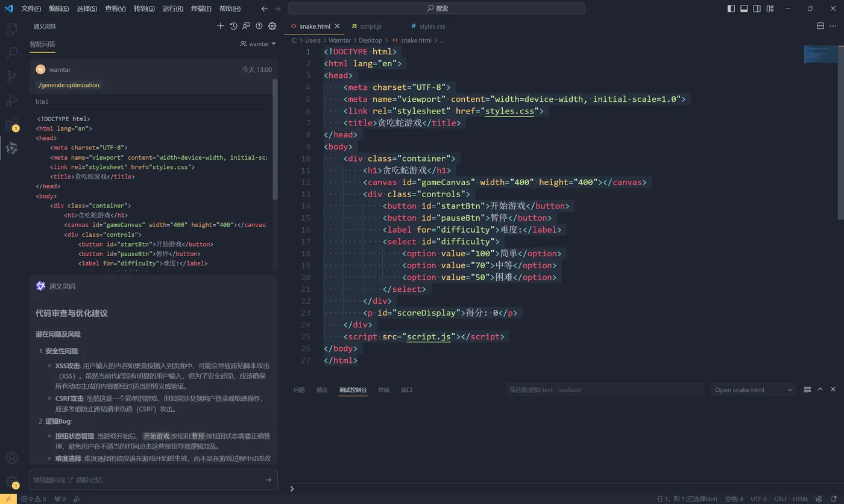Click 空格: 4 indentation setting
Image resolution: width=844 pixels, height=504 pixels.
(x=734, y=499)
